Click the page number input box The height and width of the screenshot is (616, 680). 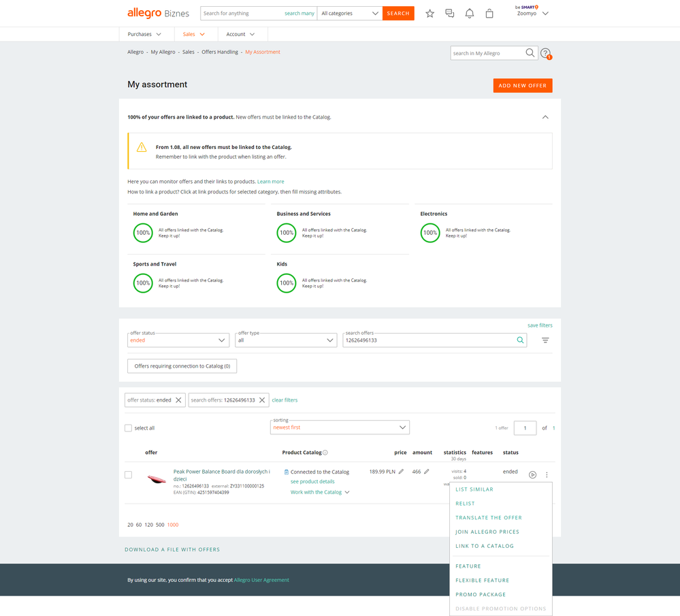(525, 428)
